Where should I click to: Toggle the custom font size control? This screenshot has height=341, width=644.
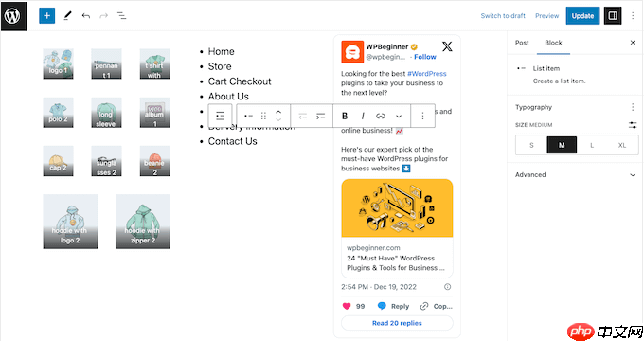pyautogui.click(x=633, y=125)
